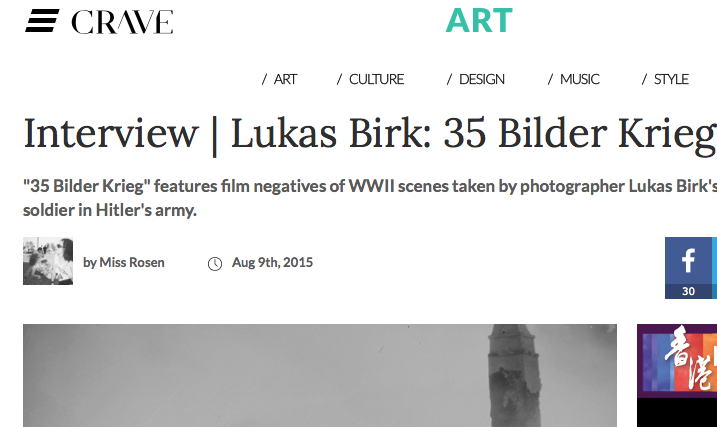
Task: Click Miss Rosen's author avatar
Action: 48,261
